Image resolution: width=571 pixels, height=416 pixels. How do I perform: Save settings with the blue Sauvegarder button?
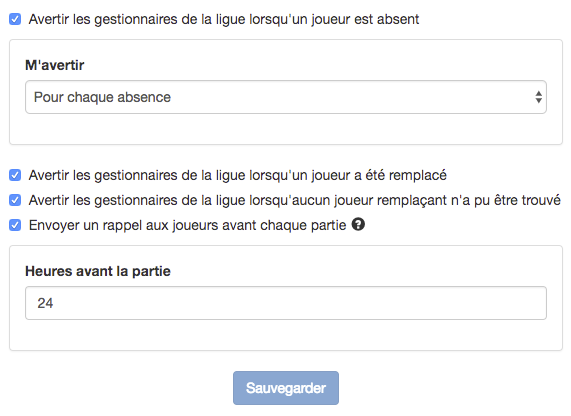(x=286, y=388)
